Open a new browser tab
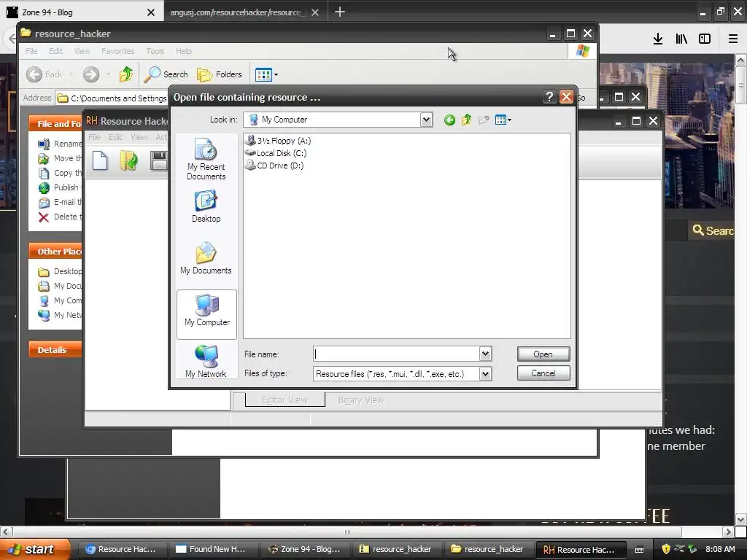Screen dimensions: 747x560 click(340, 12)
